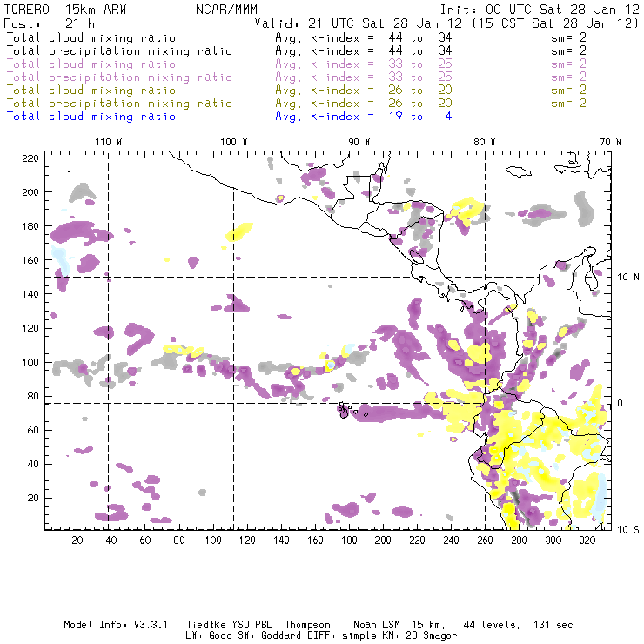
Task: Click the blue 'Total cloud mixing ratio' legend line
Action: pos(91,117)
